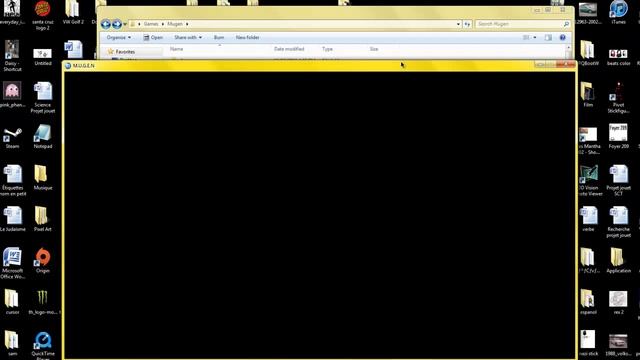Select the Recherche projet jouet document icon
The height and width of the screenshot is (360, 640).
(618, 222)
